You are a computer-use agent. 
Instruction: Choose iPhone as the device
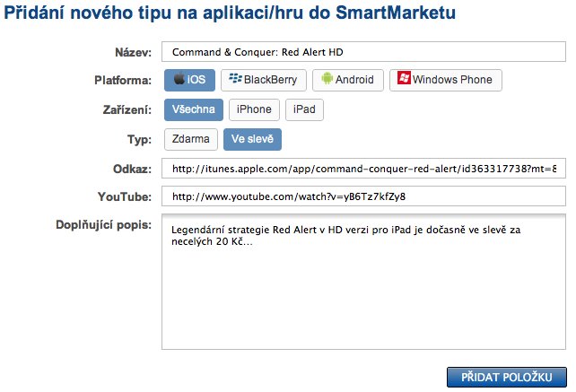(x=254, y=109)
